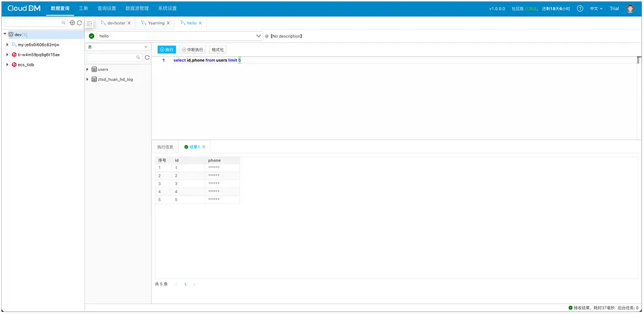Select the ztsd_huan_hd_log table
644x314 pixels.
coord(116,79)
